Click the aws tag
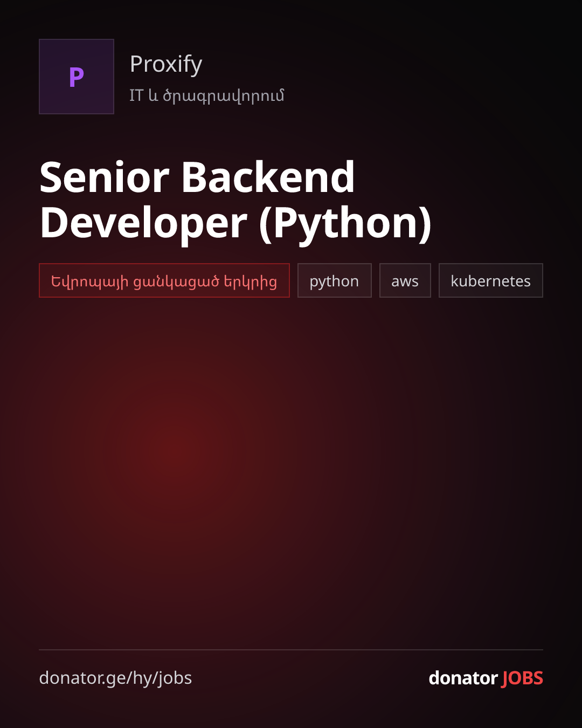Viewport: 582px width, 728px height. click(x=405, y=280)
